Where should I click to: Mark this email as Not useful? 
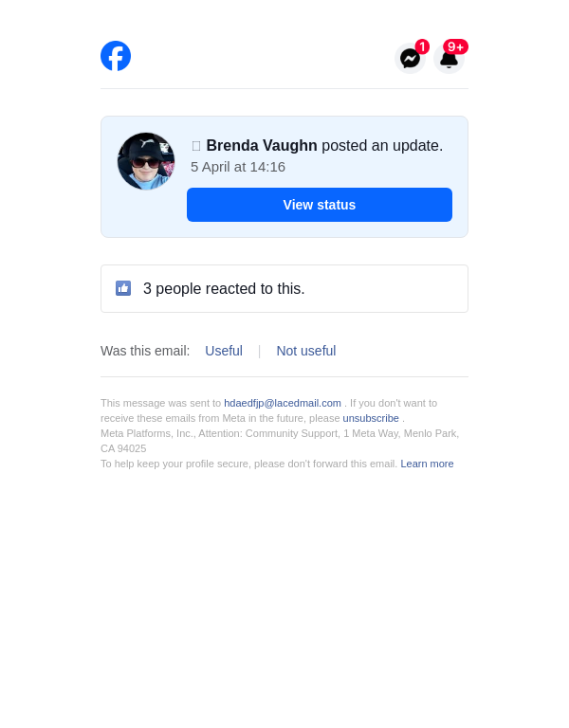306,351
